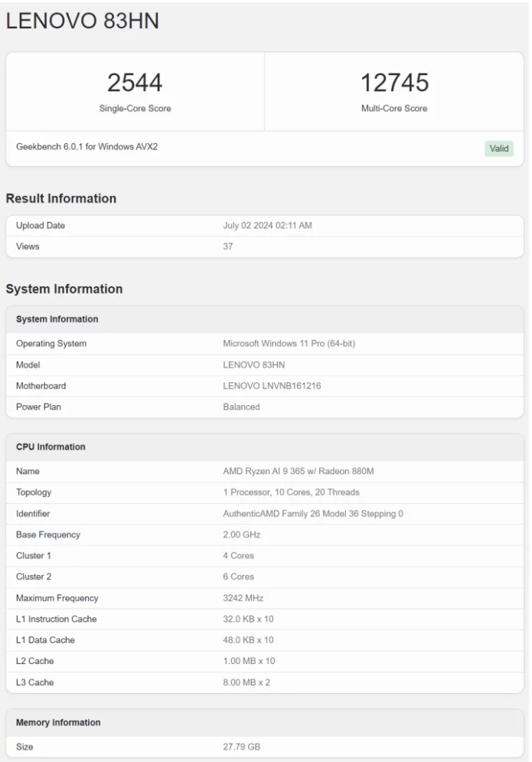Select Microsoft Windows 11 Pro (64-bit) value
Screen dimensions: 532x762
(x=289, y=344)
